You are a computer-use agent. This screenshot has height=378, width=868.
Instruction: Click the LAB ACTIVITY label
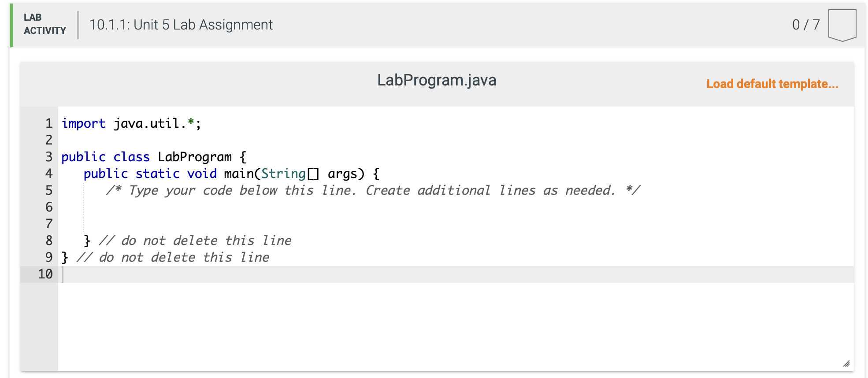[x=45, y=24]
